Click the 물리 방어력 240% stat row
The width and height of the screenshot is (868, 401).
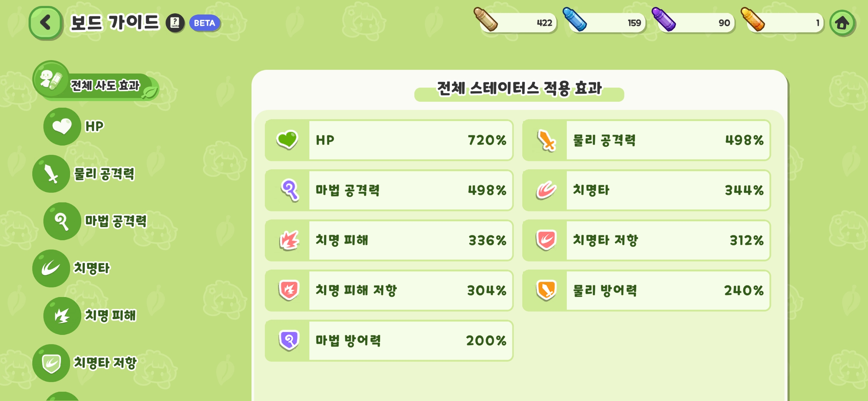point(646,290)
